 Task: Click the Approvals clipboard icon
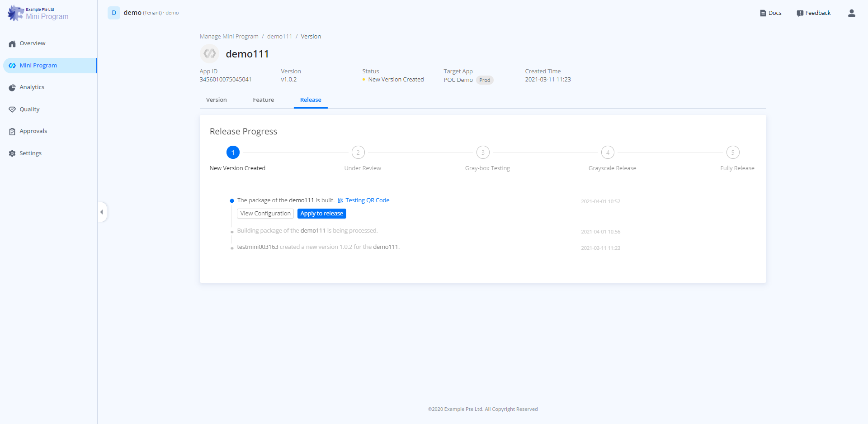[12, 132]
